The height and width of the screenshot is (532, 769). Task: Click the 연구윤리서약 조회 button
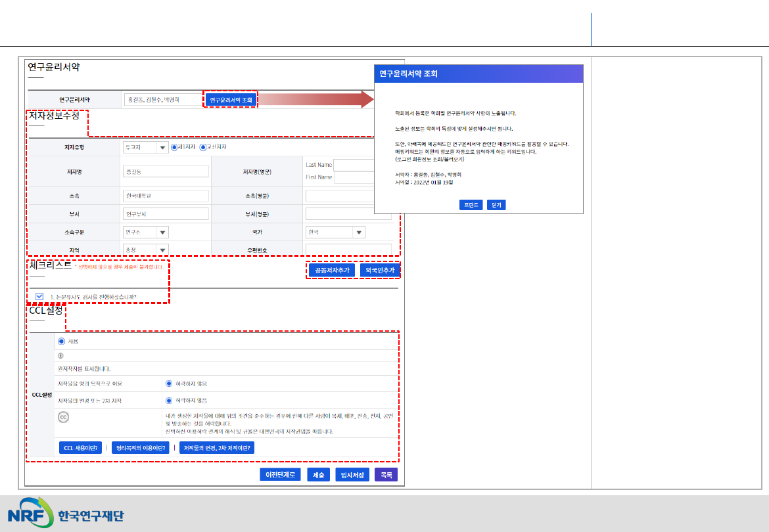[x=230, y=100]
